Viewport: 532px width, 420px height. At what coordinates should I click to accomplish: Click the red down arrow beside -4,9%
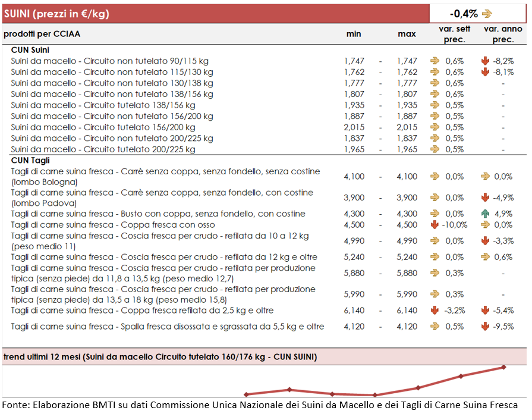coord(485,198)
